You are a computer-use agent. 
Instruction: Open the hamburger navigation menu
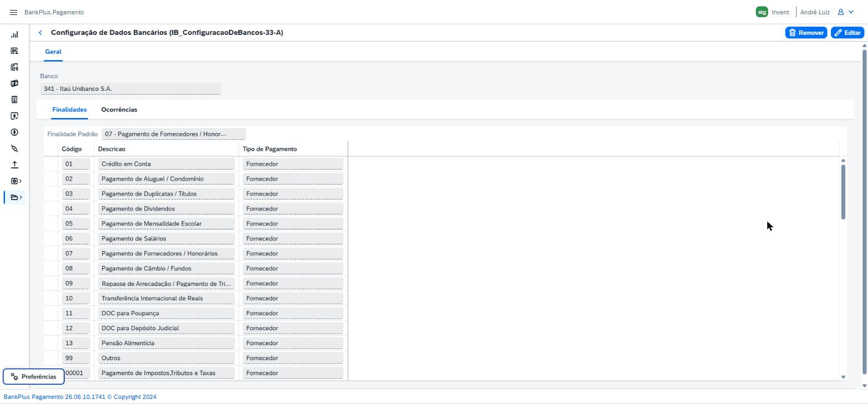coord(13,12)
